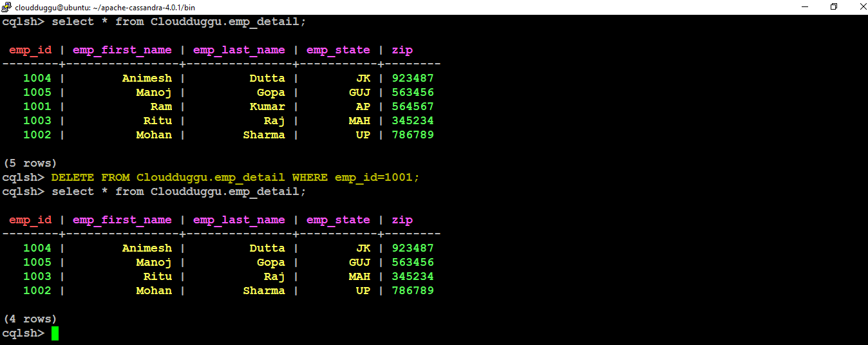The image size is (868, 345).
Task: Click zip header in the four-row result
Action: 402,220
